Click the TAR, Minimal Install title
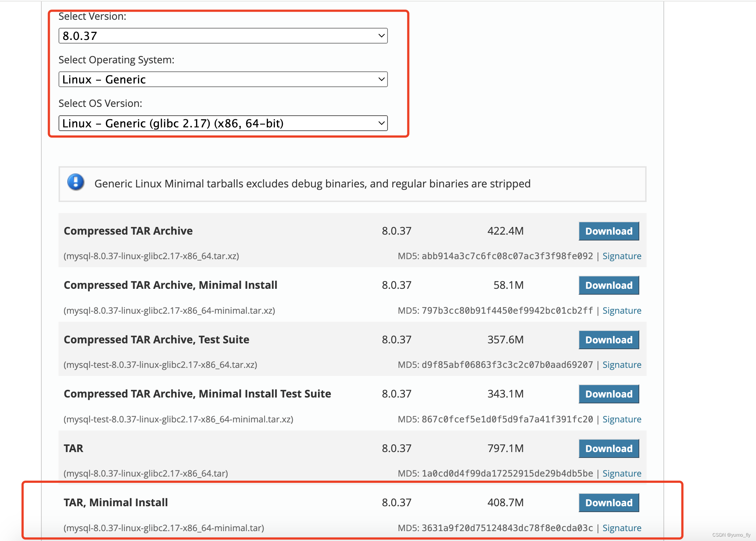The image size is (756, 541). [x=116, y=503]
